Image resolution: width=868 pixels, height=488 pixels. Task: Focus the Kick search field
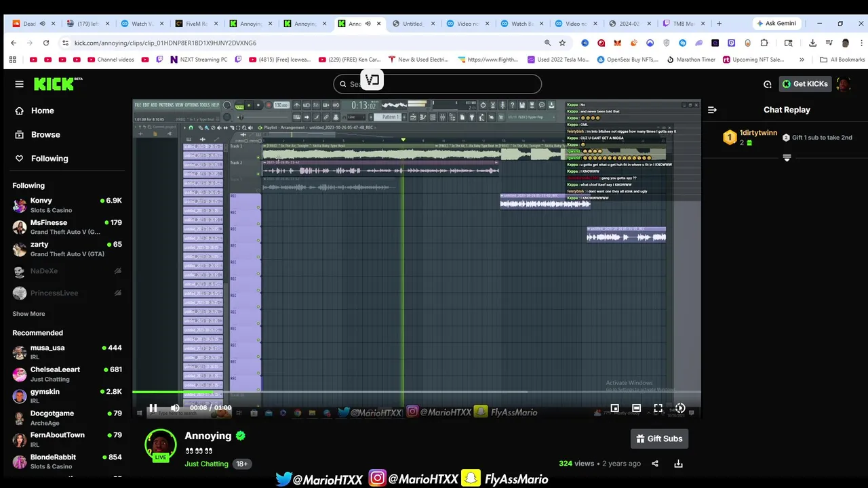point(437,84)
